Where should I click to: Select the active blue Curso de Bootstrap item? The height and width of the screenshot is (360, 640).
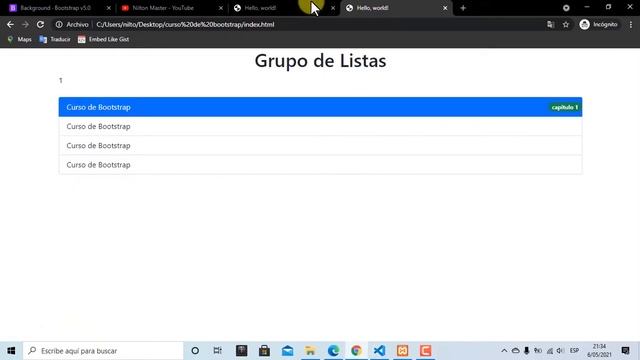tap(320, 107)
